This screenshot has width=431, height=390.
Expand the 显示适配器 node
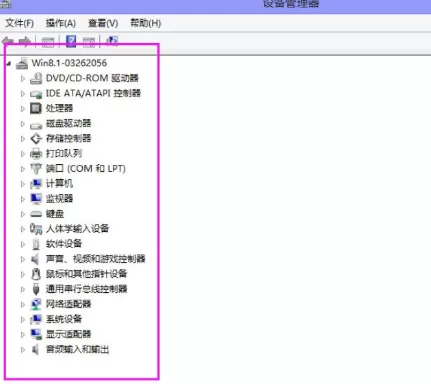(x=23, y=334)
